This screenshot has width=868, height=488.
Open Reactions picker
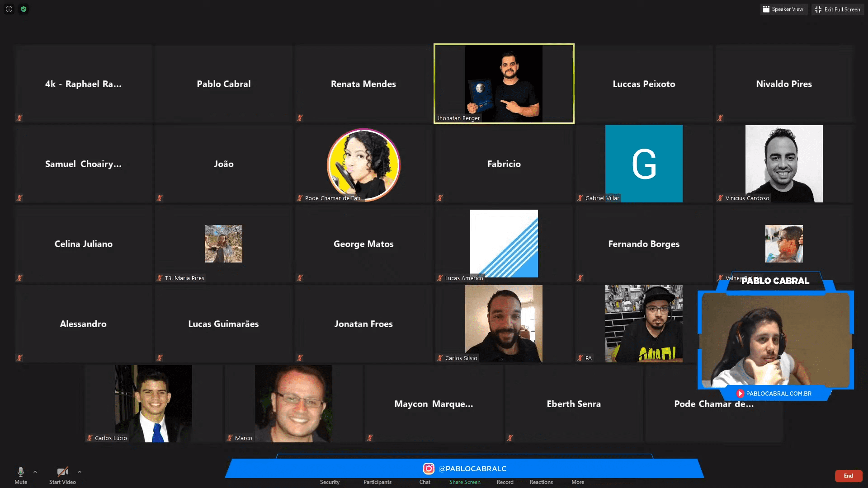click(541, 482)
